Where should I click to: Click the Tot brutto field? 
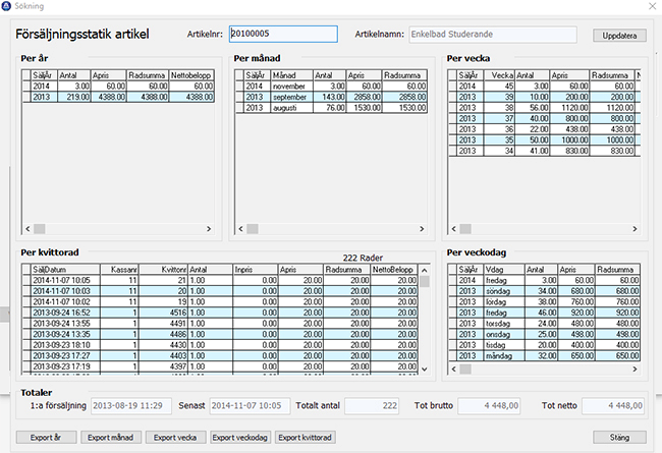click(489, 406)
